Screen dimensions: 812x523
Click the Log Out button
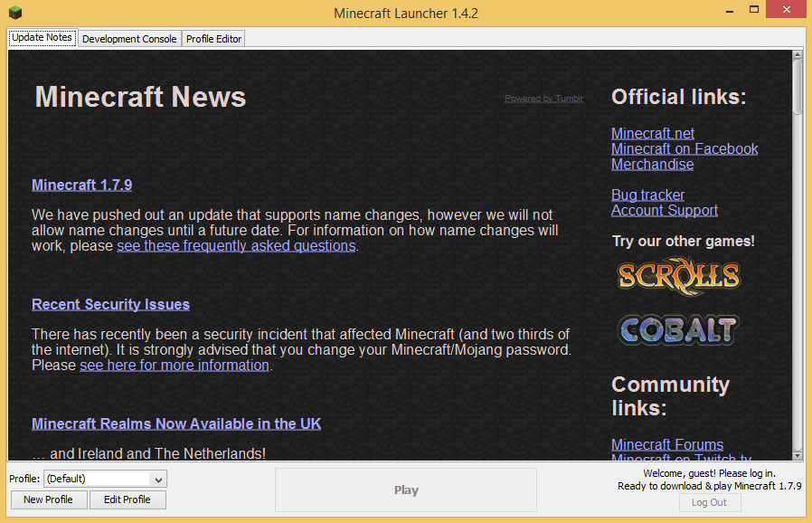(x=709, y=502)
